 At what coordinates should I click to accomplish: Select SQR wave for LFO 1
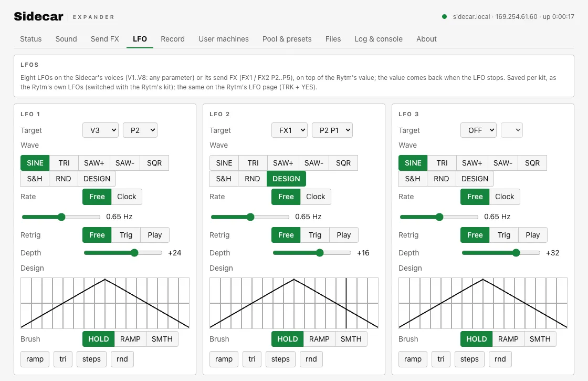(154, 163)
